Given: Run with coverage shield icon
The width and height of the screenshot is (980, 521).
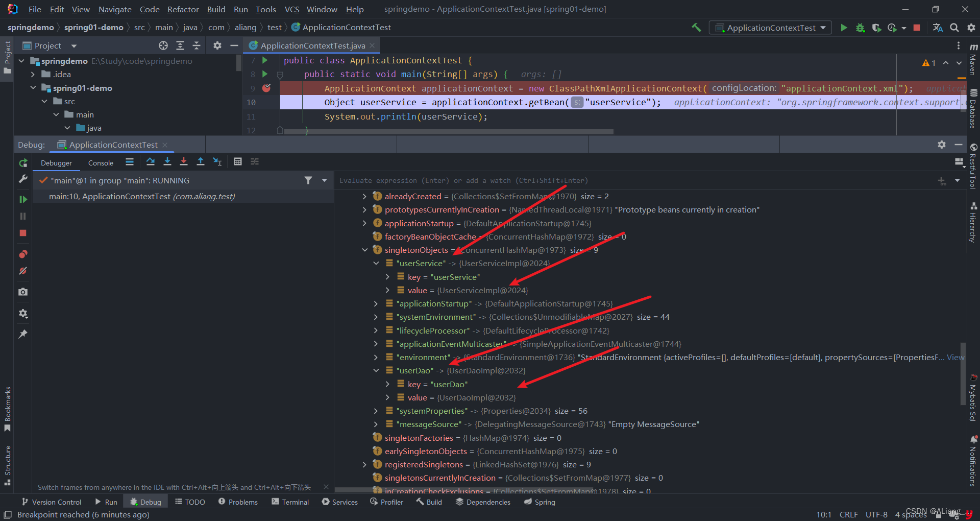Looking at the screenshot, I should point(876,28).
